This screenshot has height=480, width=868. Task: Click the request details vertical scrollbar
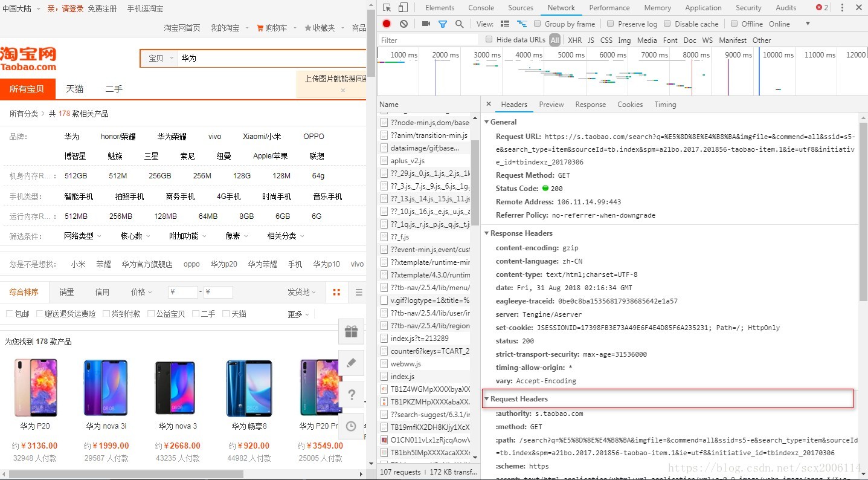coord(863,212)
